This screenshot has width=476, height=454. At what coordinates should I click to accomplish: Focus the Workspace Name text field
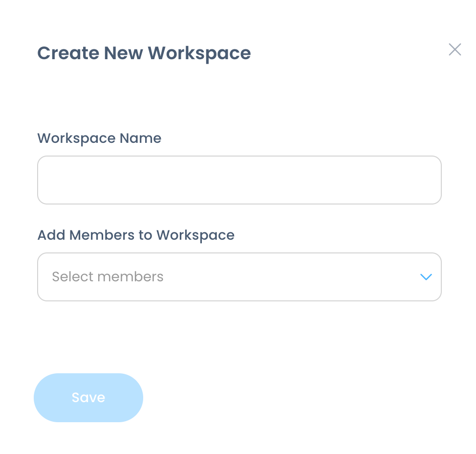coord(239,180)
